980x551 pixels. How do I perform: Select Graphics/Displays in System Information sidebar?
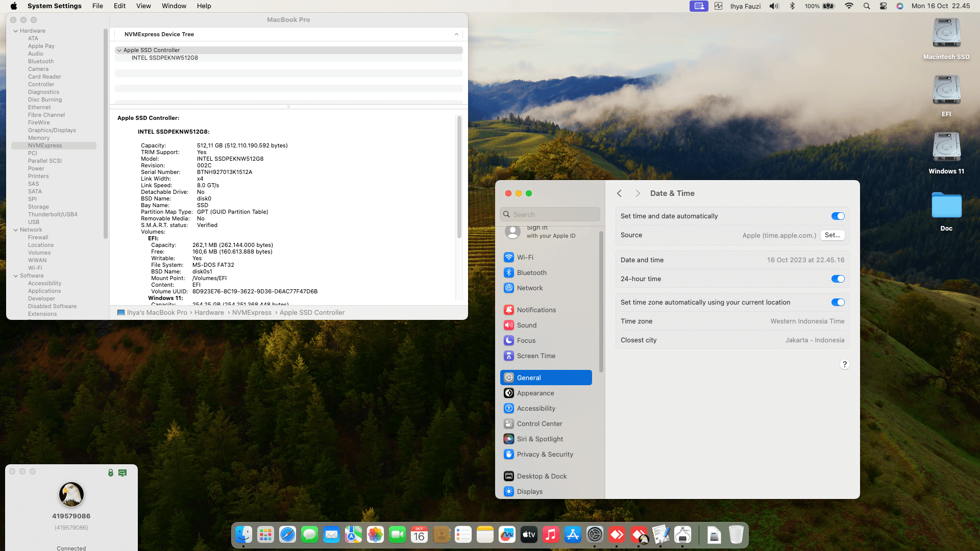pyautogui.click(x=52, y=131)
